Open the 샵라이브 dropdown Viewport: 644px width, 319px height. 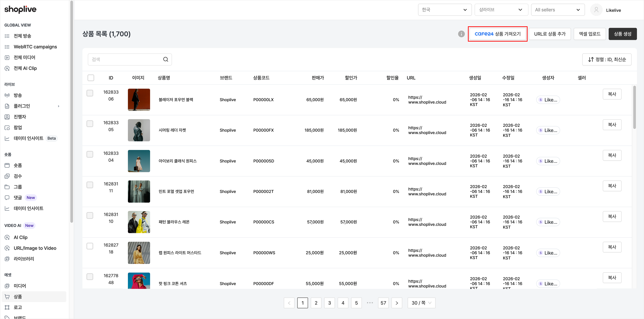pyautogui.click(x=501, y=10)
